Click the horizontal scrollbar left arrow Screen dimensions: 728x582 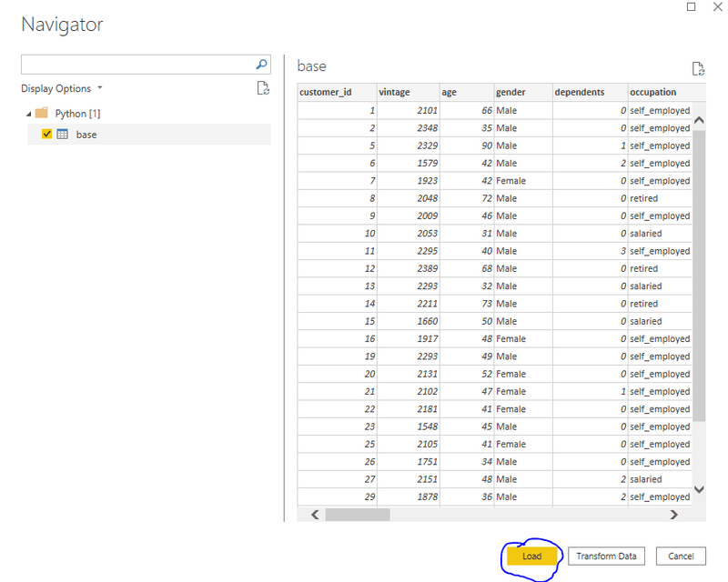[x=315, y=514]
